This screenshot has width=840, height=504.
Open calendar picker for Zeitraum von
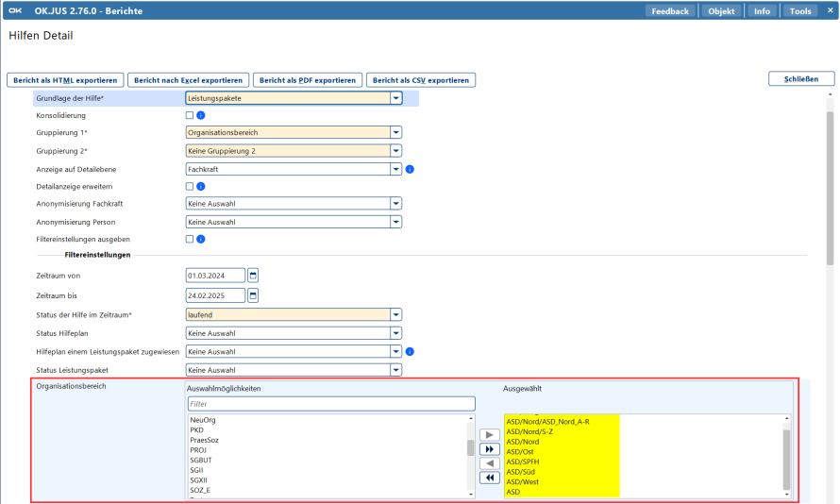click(253, 276)
